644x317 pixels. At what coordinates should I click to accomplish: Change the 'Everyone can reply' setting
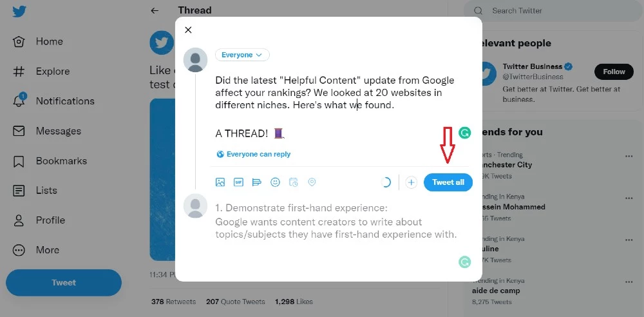click(254, 154)
